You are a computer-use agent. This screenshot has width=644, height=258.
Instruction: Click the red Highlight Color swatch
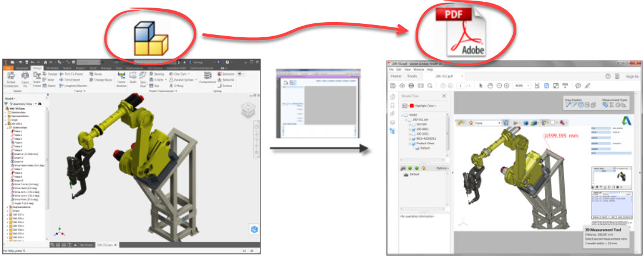[x=412, y=106]
